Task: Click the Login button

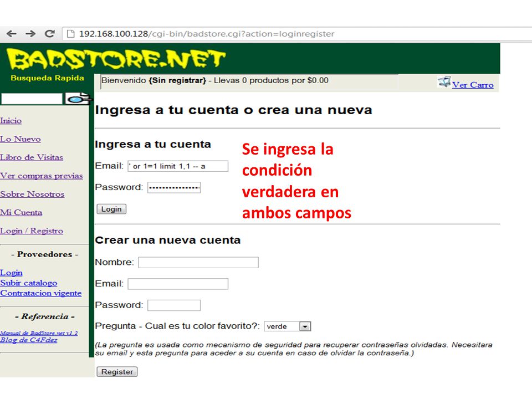Action: pyautogui.click(x=111, y=209)
